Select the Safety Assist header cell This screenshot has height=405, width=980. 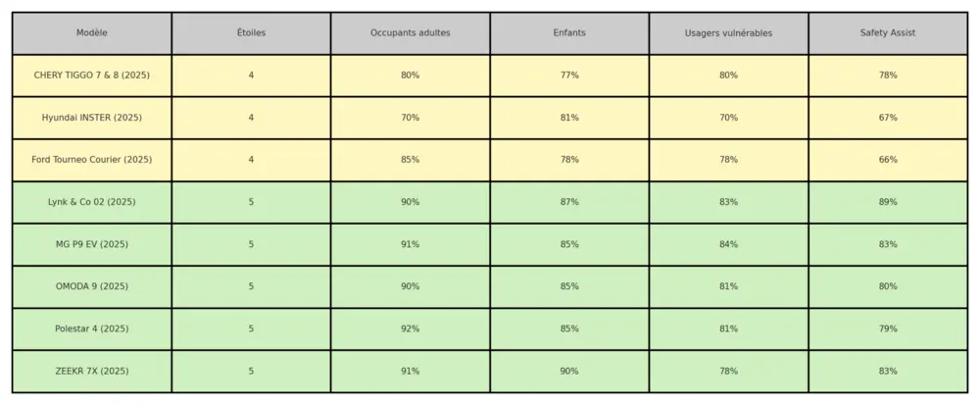coord(888,33)
